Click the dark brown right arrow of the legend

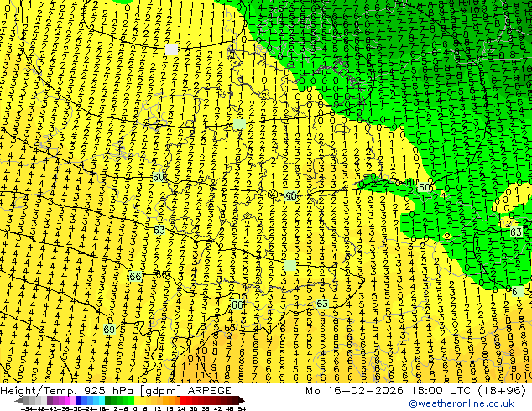click(242, 400)
